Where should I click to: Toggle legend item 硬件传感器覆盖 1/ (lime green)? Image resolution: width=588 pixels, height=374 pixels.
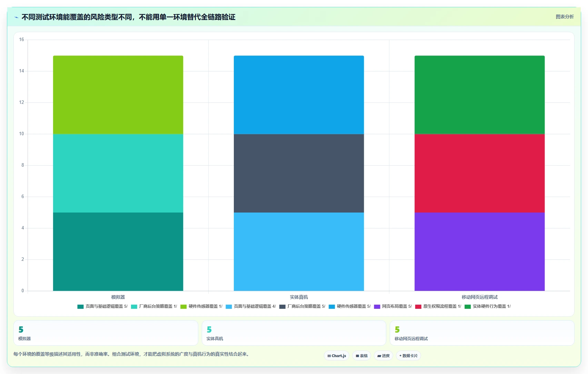(x=201, y=306)
